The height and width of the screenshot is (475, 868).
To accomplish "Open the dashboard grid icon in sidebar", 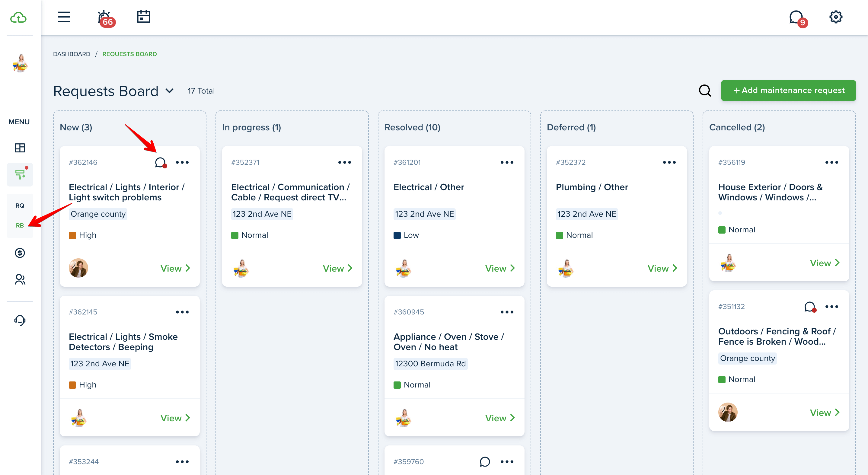I will (20, 148).
